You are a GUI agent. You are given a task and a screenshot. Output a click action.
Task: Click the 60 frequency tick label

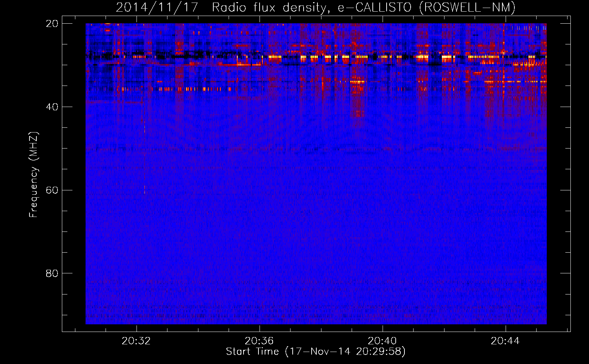[52, 190]
